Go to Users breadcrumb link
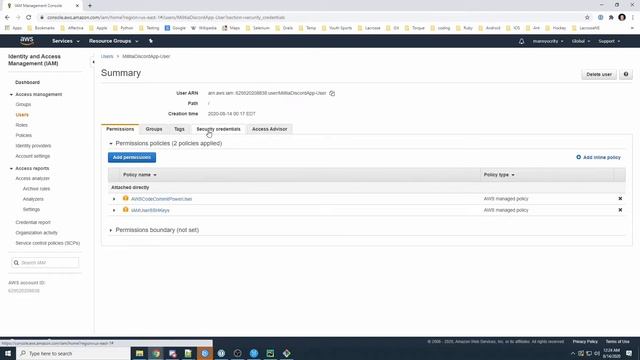Image resolution: width=640 pixels, height=360 pixels. tap(107, 56)
